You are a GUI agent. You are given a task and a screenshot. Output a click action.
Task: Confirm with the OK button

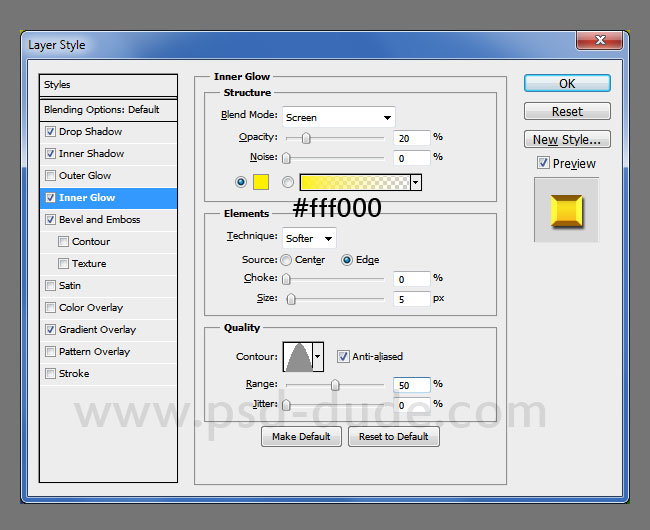coord(567,83)
